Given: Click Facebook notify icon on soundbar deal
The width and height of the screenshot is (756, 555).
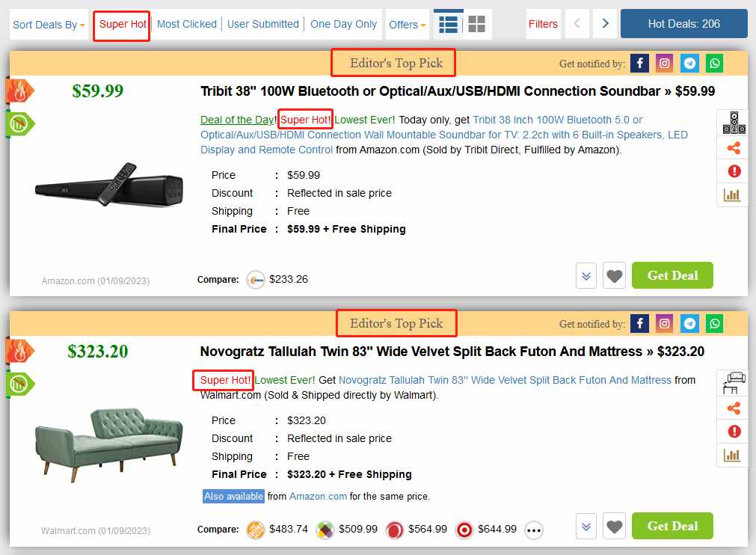Looking at the screenshot, I should pyautogui.click(x=639, y=63).
